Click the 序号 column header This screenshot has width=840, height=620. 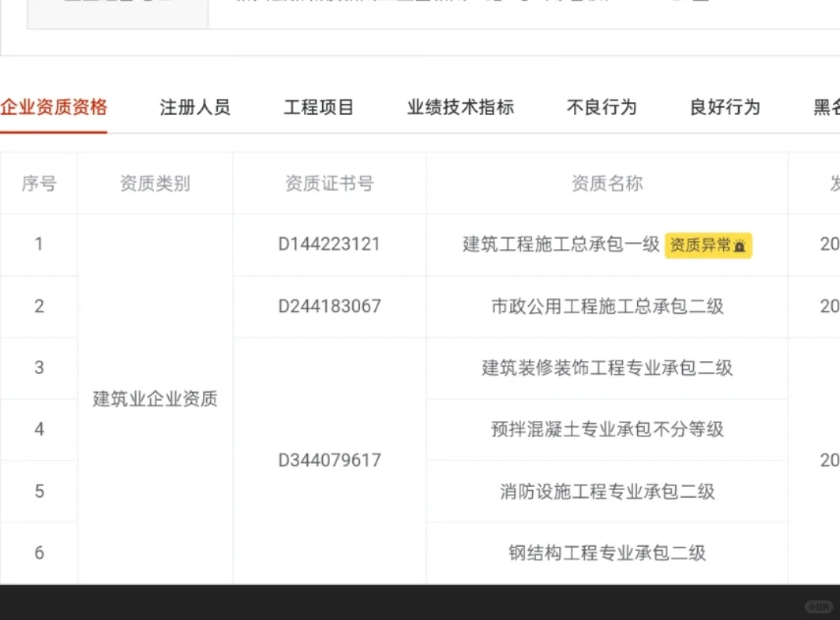[x=39, y=184]
